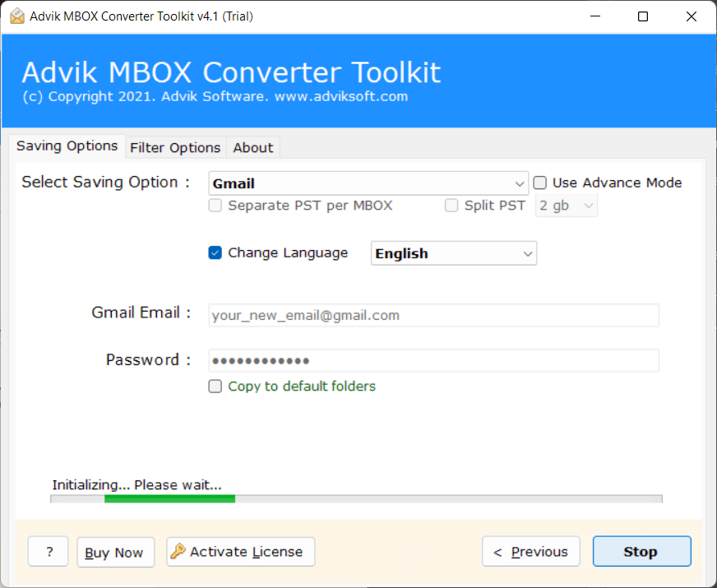
Task: Tick the Split PST checkbox
Action: coord(451,206)
